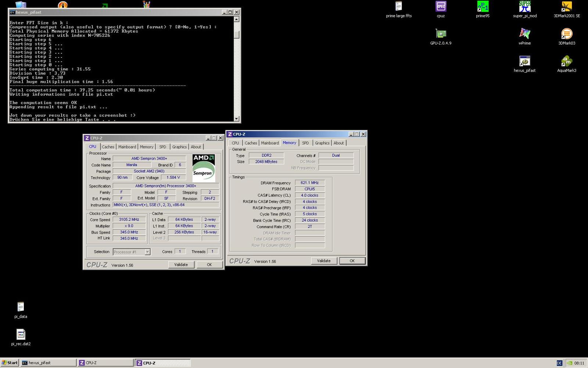Click the Core Voltage 1.584 V value
The image size is (588, 368).
pos(173,177)
